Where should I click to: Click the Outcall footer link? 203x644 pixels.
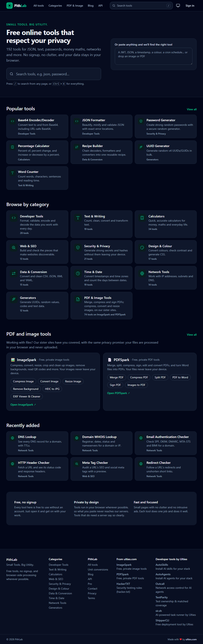click(160, 584)
